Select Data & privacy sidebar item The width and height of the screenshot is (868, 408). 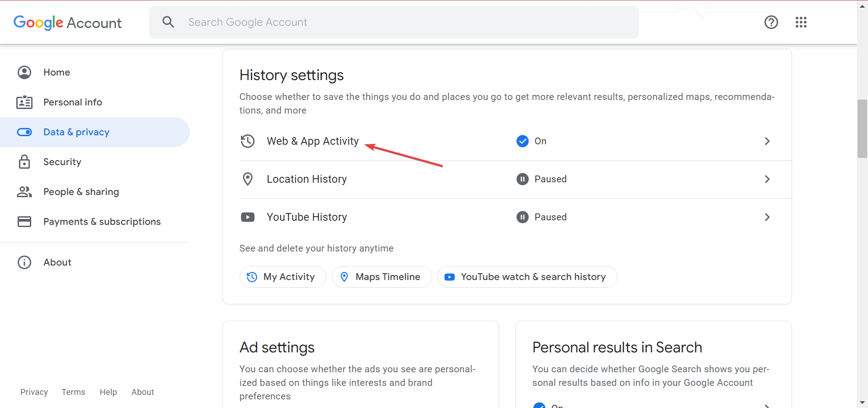coord(95,132)
